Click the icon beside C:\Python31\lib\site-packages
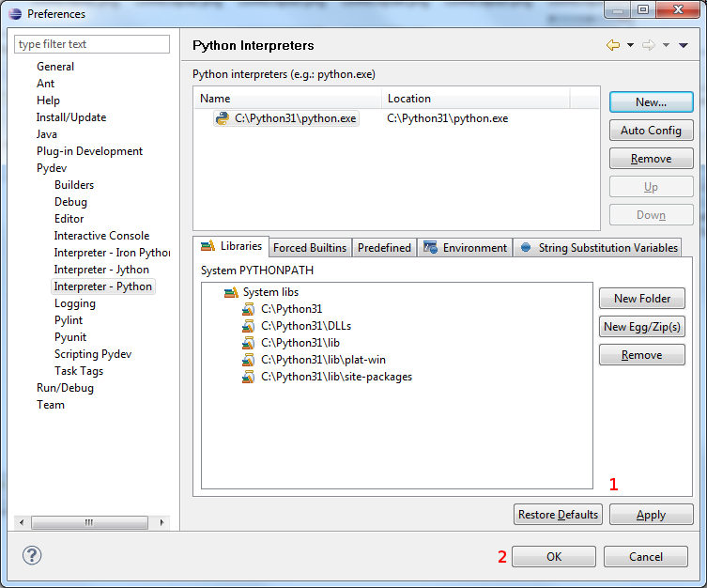The image size is (707, 588). (248, 377)
